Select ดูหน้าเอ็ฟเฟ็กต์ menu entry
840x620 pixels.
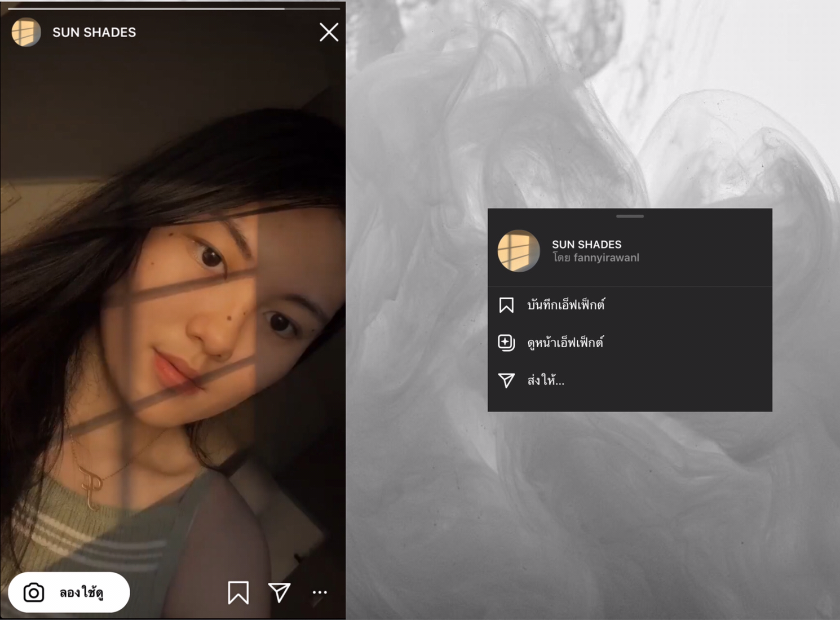click(x=630, y=343)
